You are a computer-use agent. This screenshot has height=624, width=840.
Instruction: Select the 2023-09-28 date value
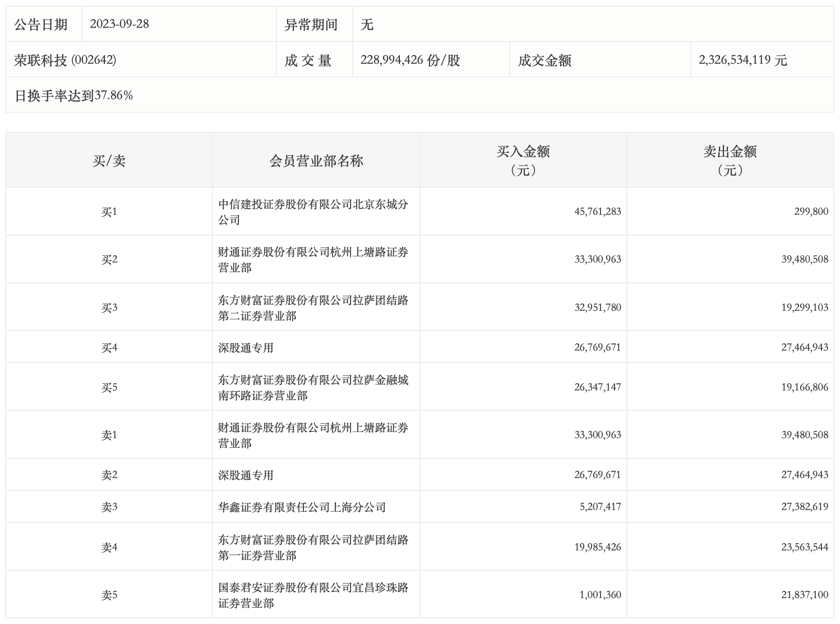(119, 24)
